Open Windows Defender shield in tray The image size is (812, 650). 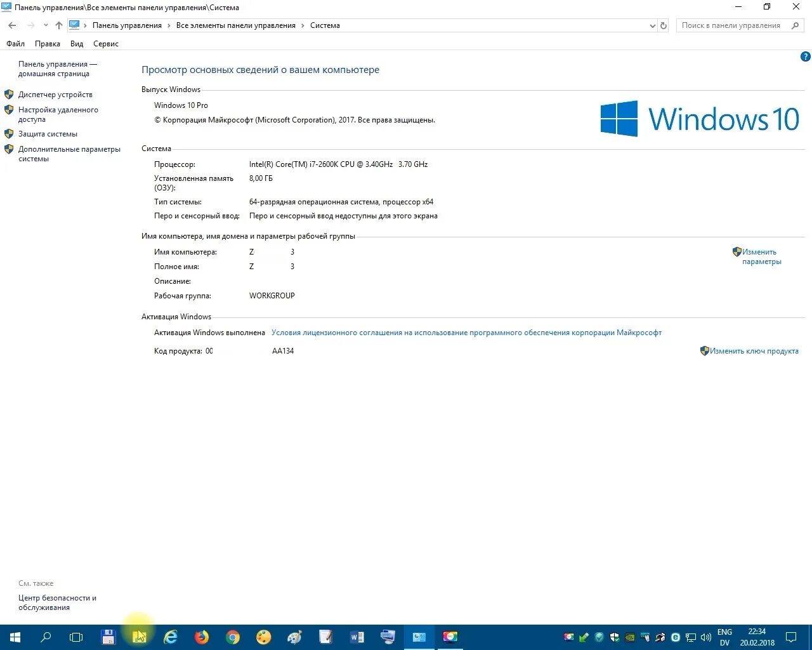tap(615, 637)
